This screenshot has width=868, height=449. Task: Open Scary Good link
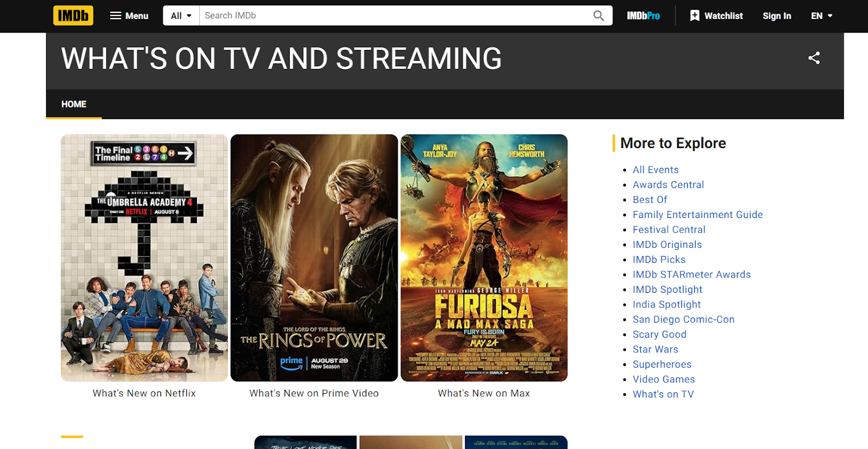[660, 335]
